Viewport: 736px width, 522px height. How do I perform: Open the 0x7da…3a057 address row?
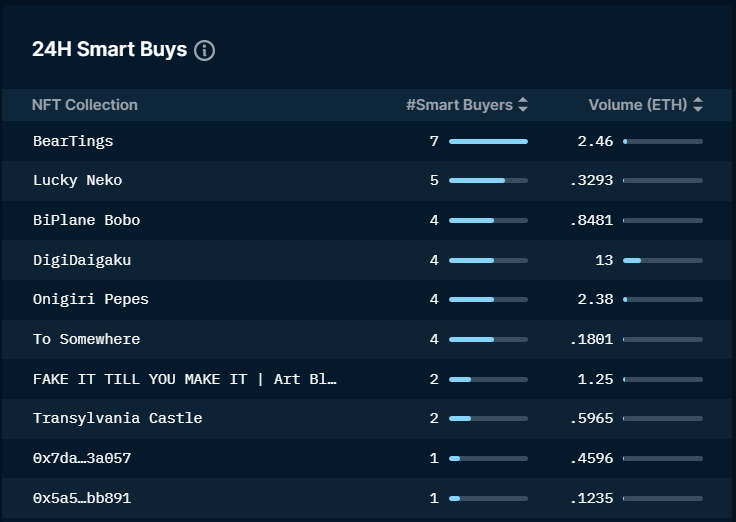[82, 458]
